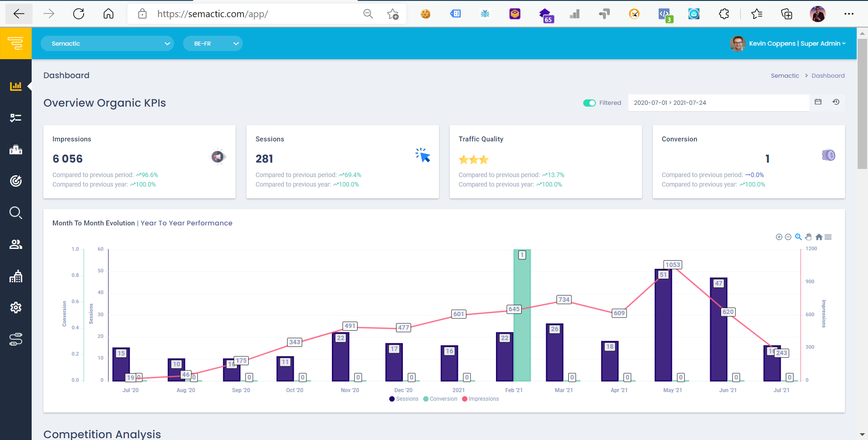The width and height of the screenshot is (868, 440).
Task: Select the users icon in the sidebar
Action: click(x=16, y=244)
